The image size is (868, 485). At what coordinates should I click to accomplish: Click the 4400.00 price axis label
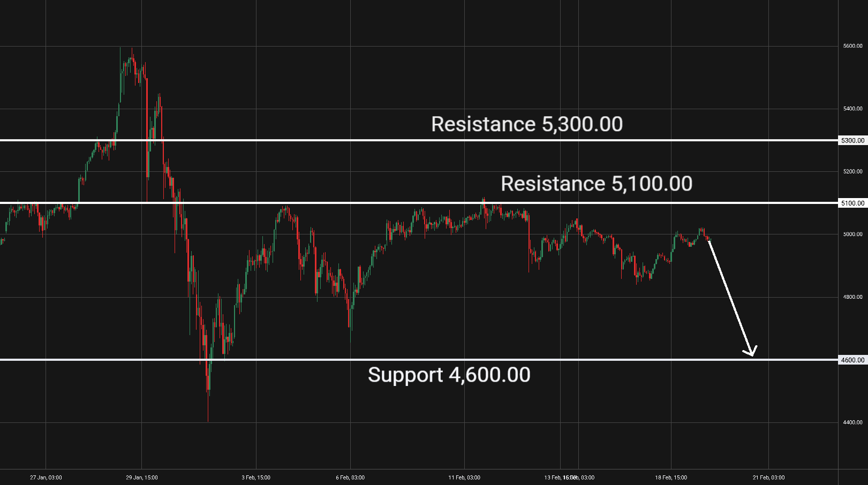point(852,423)
